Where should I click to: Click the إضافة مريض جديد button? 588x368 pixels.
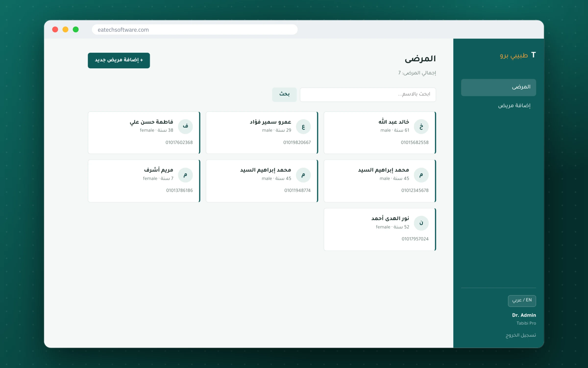pos(119,60)
